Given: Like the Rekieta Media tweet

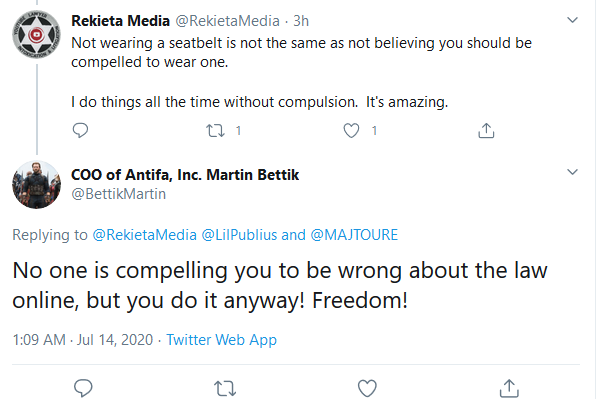Looking at the screenshot, I should (351, 131).
